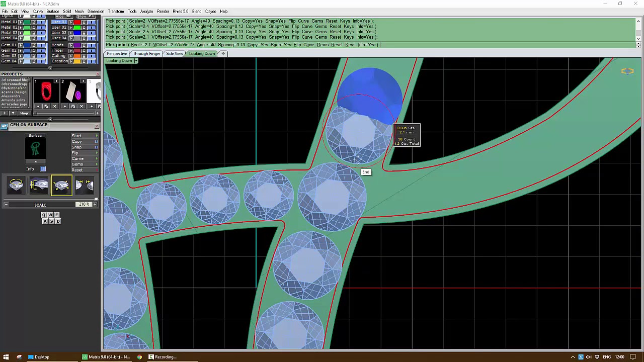The image size is (644, 362).
Task: Open the Rhino 5.0 menu
Action: (180, 11)
